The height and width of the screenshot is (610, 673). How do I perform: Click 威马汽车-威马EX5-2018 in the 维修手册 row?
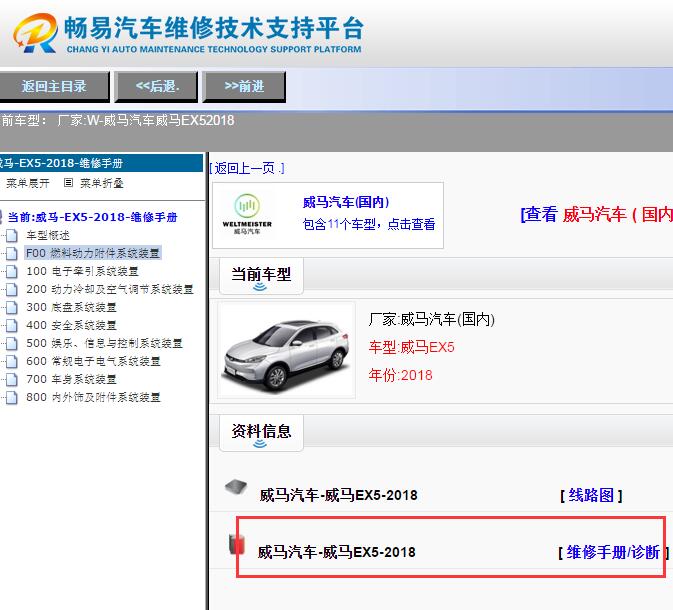click(x=336, y=552)
